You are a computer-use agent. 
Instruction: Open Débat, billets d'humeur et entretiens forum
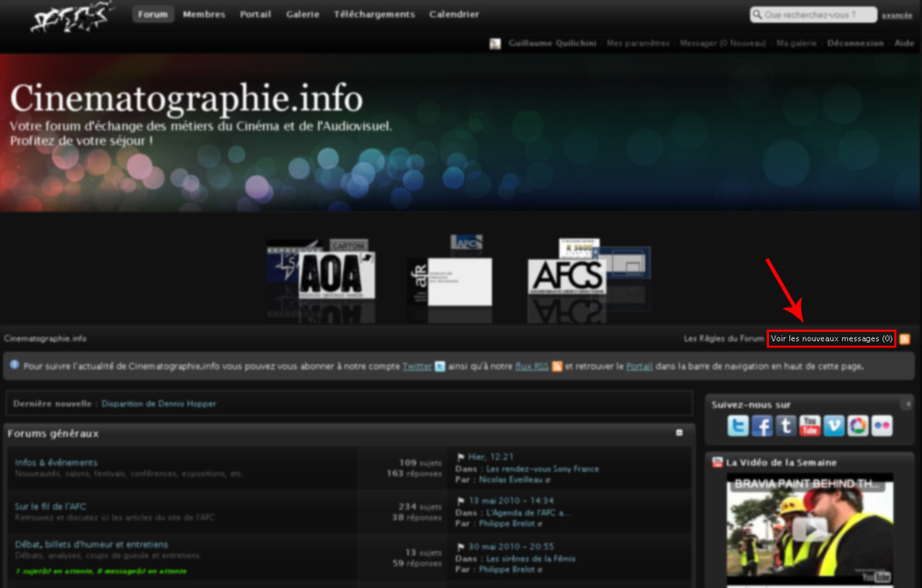click(x=91, y=545)
